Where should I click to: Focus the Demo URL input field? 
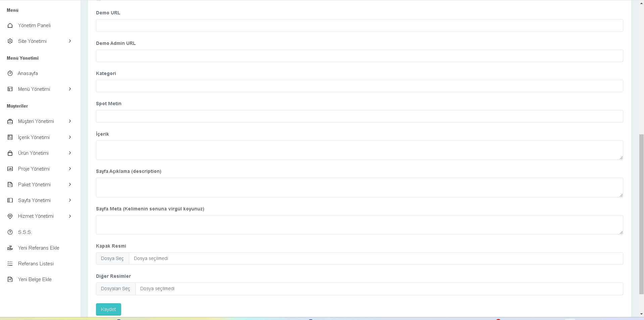[x=359, y=25]
